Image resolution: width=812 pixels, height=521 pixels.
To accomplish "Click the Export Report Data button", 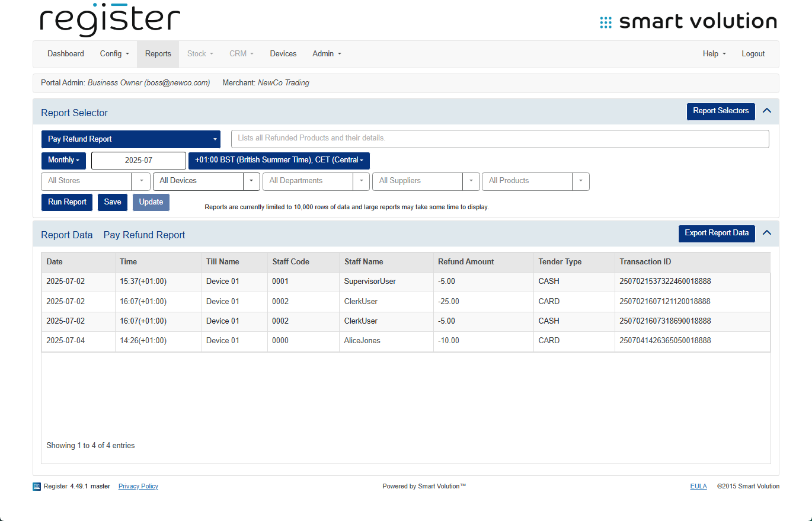I will pos(717,234).
